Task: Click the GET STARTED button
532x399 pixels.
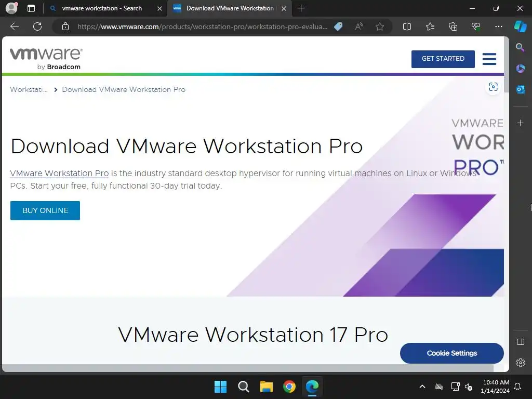Action: pos(443,59)
